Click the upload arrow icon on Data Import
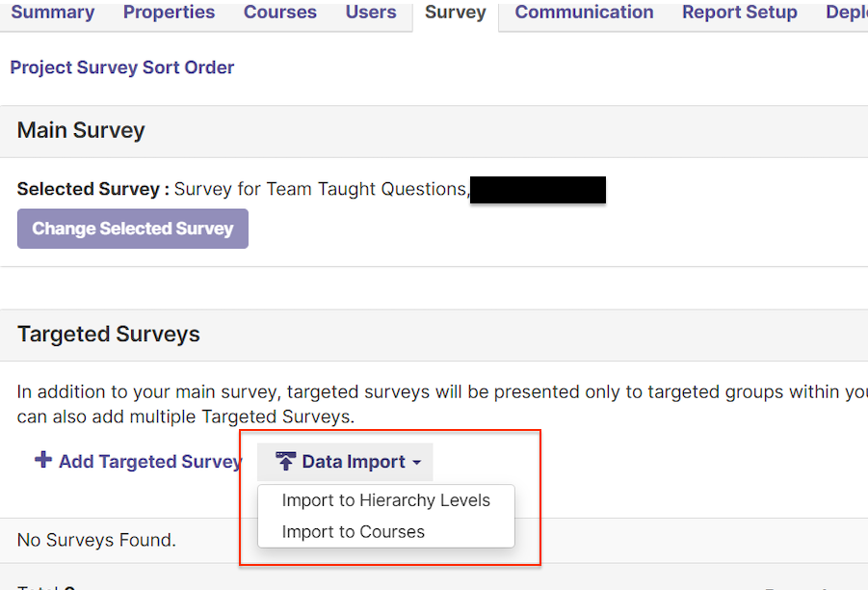 tap(286, 461)
